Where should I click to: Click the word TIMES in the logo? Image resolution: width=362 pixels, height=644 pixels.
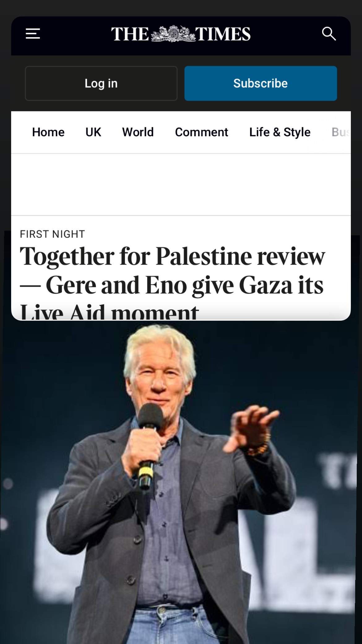pyautogui.click(x=223, y=34)
